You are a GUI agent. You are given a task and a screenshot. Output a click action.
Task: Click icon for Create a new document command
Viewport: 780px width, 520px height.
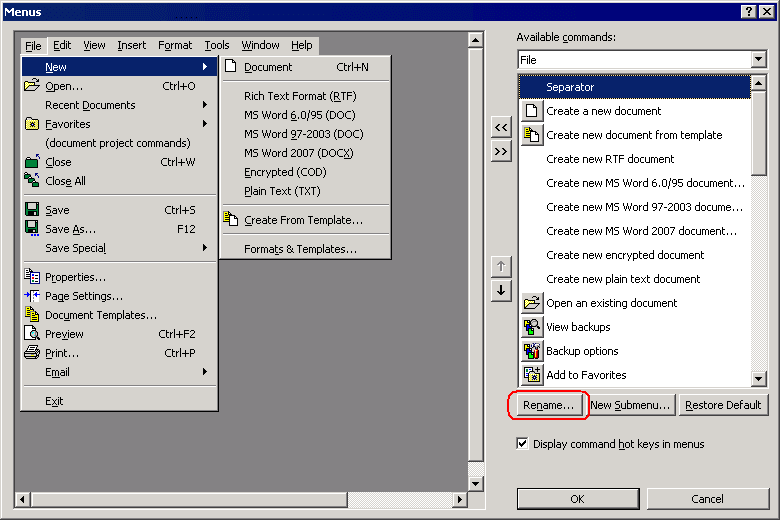(x=532, y=110)
